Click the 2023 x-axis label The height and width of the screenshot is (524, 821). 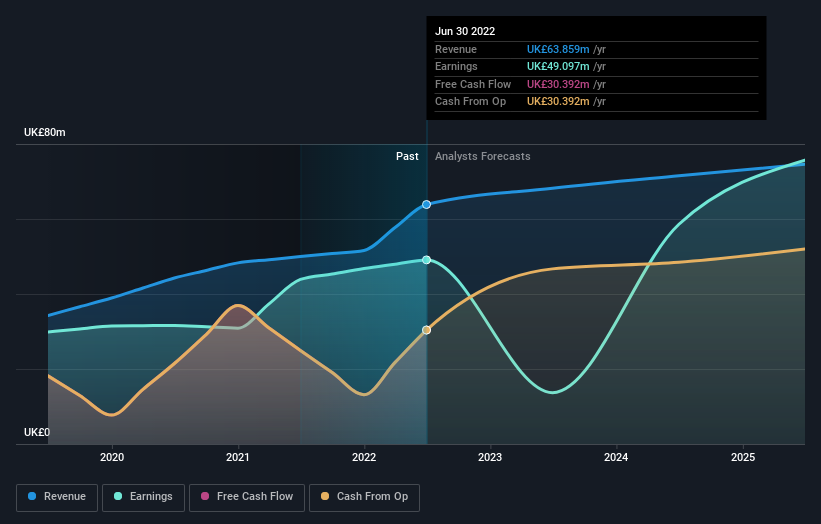coord(490,458)
